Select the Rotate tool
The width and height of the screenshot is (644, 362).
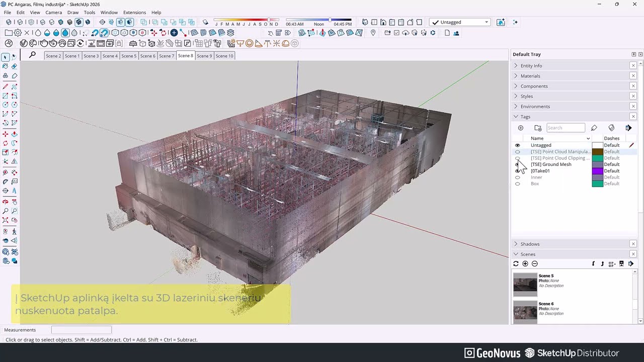pos(5,143)
